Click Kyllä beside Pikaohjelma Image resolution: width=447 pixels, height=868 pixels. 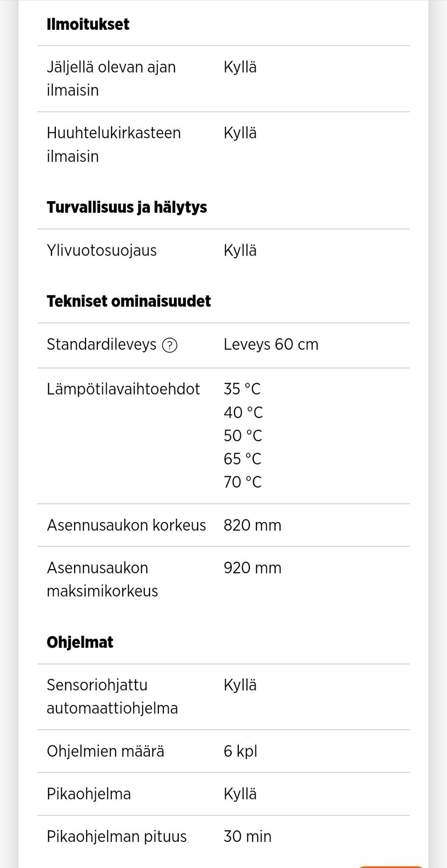point(240,794)
